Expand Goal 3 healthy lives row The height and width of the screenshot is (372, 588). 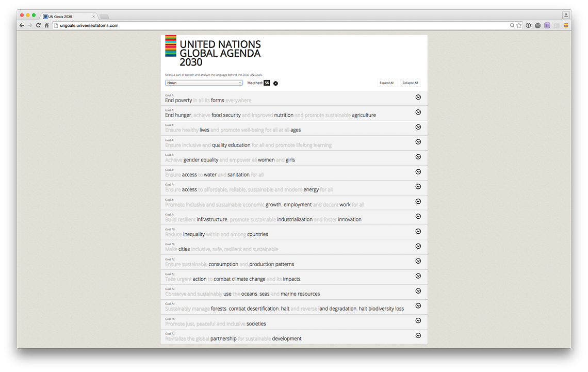418,127
